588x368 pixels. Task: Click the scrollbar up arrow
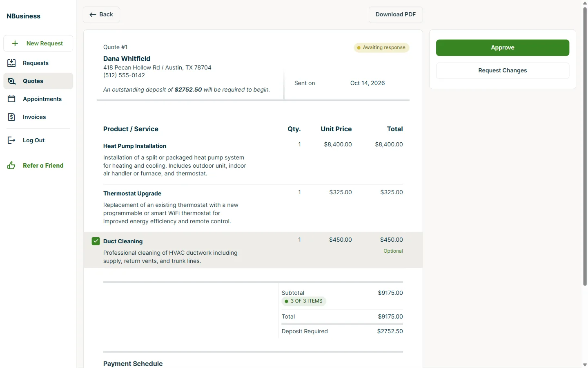(x=585, y=3)
